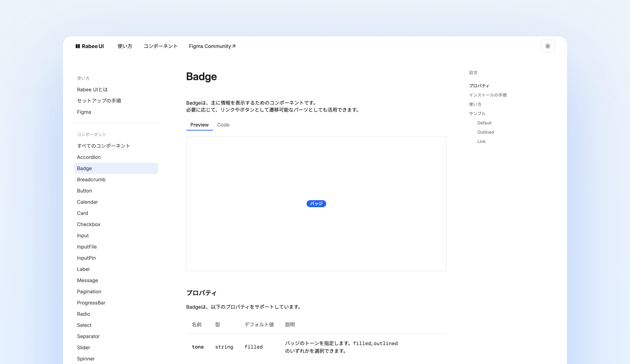The height and width of the screenshot is (364, 630).
Task: Open Rabee UIとは sidebar page
Action: [92, 90]
